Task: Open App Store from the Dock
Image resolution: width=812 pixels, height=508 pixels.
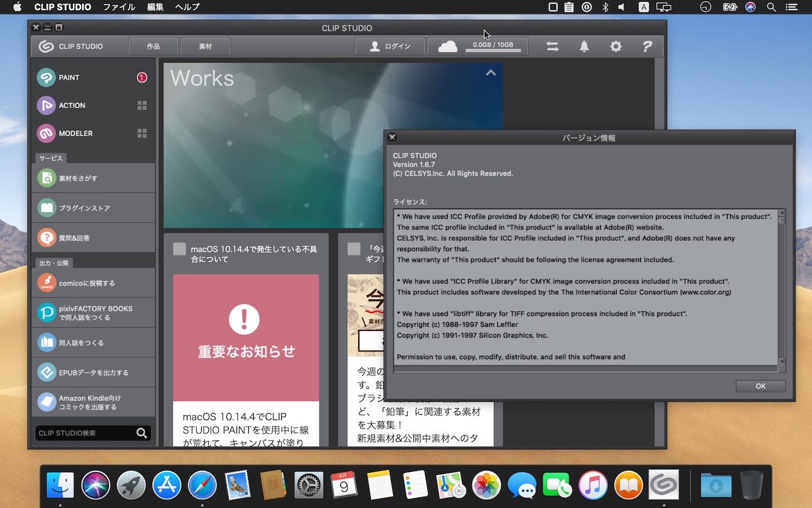Action: [167, 485]
